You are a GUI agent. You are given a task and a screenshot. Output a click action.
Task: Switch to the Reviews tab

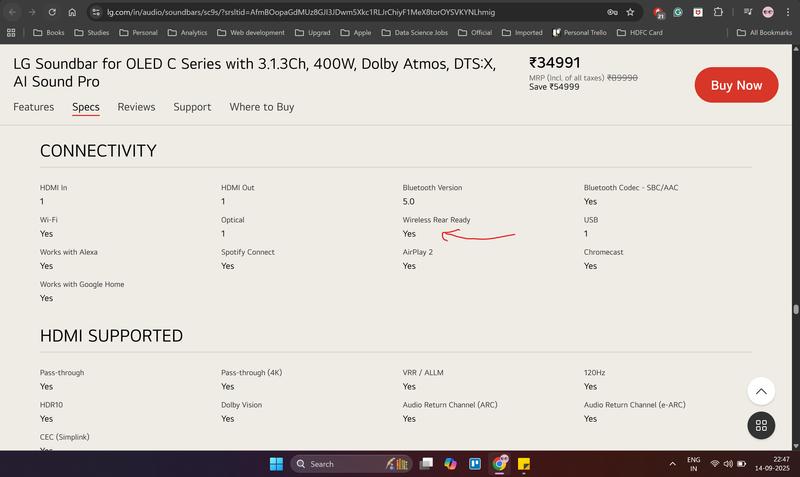tap(136, 107)
